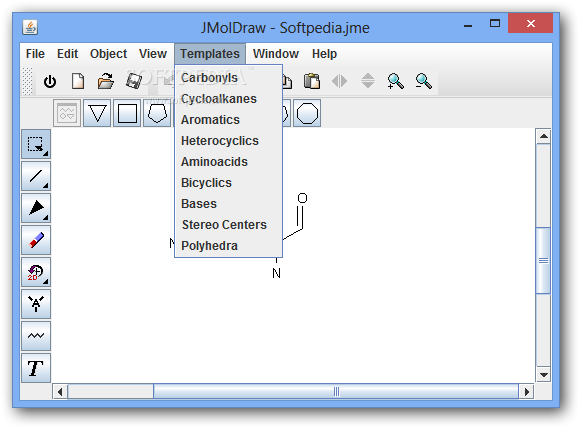Select the 2D rotate tool
Screen dimensions: 580x428
(36, 272)
